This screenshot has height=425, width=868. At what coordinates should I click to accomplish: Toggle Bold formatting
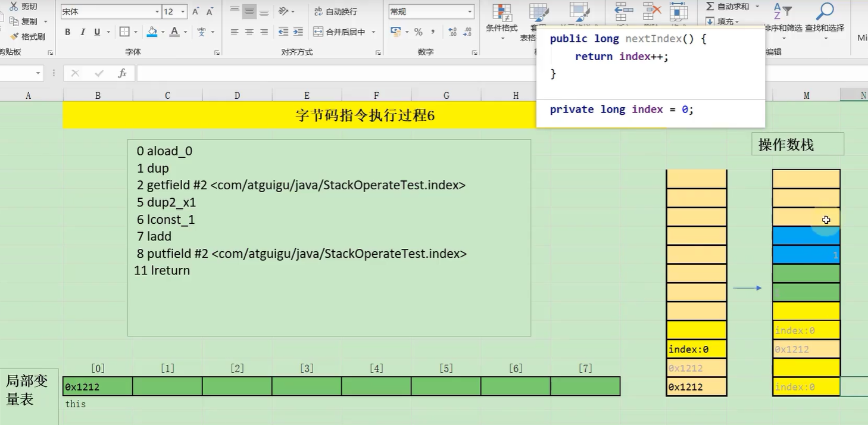click(x=67, y=32)
